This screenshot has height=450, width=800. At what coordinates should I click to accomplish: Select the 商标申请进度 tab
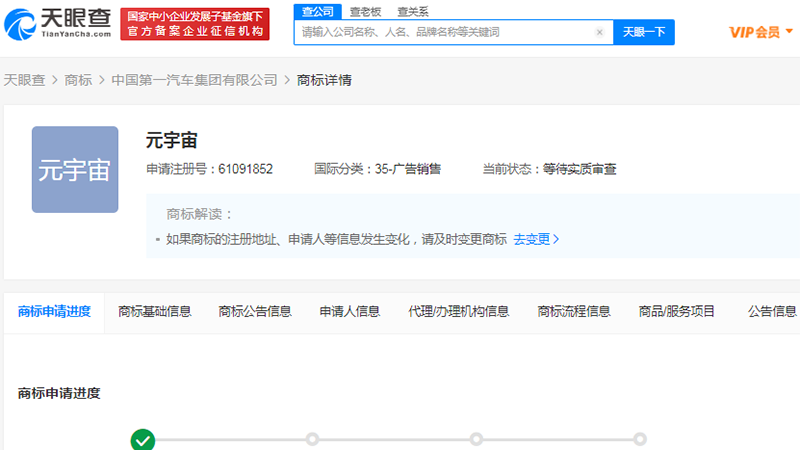point(54,311)
